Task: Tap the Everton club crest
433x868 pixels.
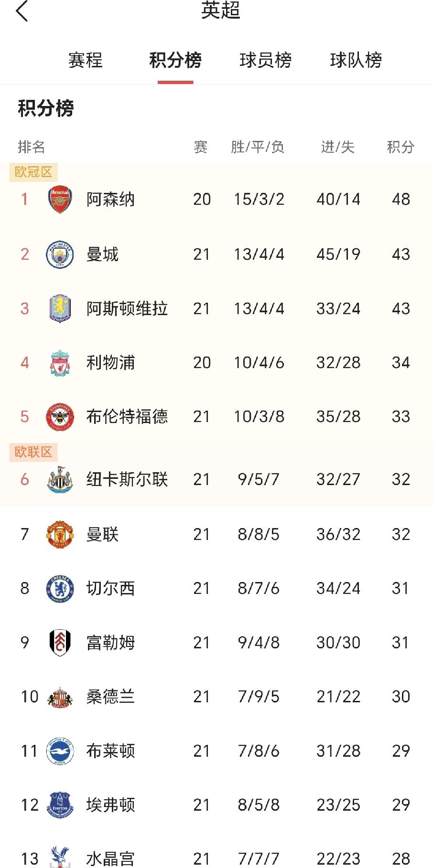Action: pos(60,805)
